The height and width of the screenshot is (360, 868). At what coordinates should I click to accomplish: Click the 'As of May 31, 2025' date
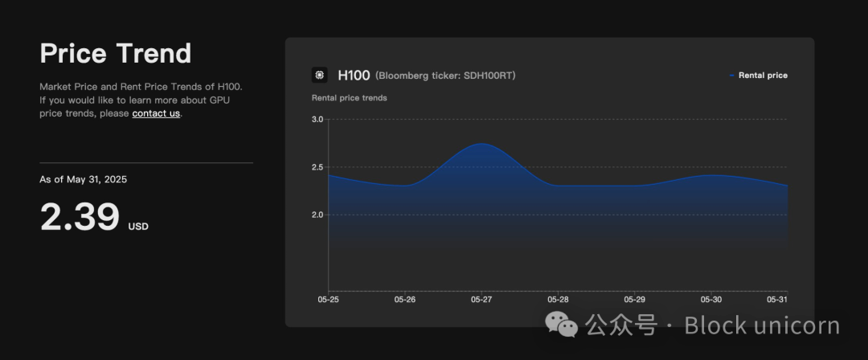83,179
